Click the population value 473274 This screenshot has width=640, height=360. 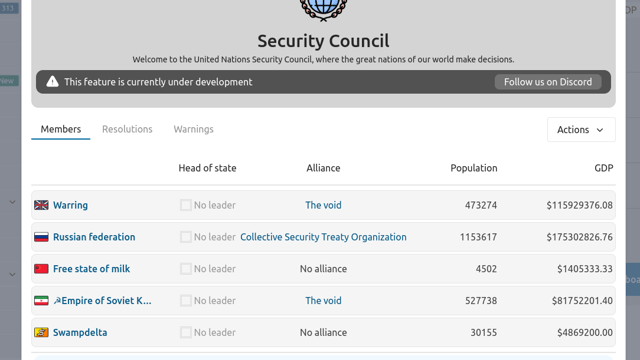coord(481,205)
